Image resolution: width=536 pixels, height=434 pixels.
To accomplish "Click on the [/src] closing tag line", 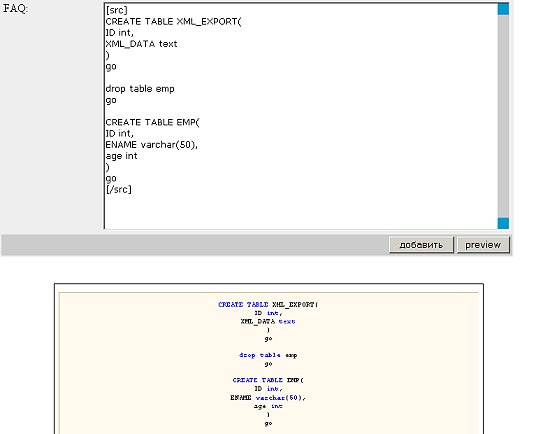I will pyautogui.click(x=119, y=189).
